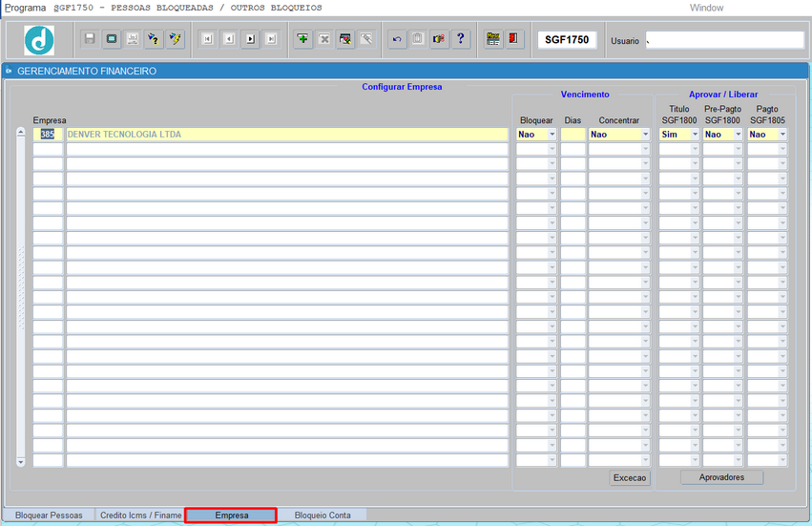The width and height of the screenshot is (812, 526).
Task: Click the 'Empresa' column label
Action: click(x=50, y=120)
